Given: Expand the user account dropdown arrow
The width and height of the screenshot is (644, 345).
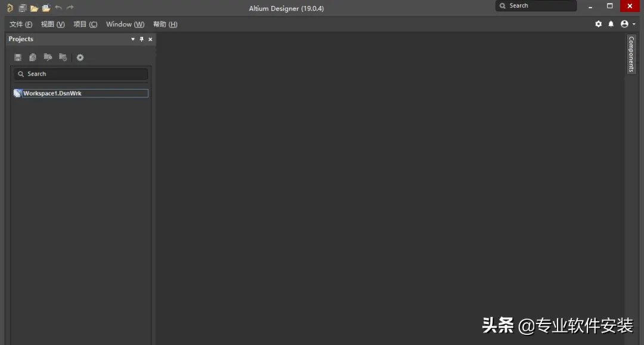Looking at the screenshot, I should [634, 24].
